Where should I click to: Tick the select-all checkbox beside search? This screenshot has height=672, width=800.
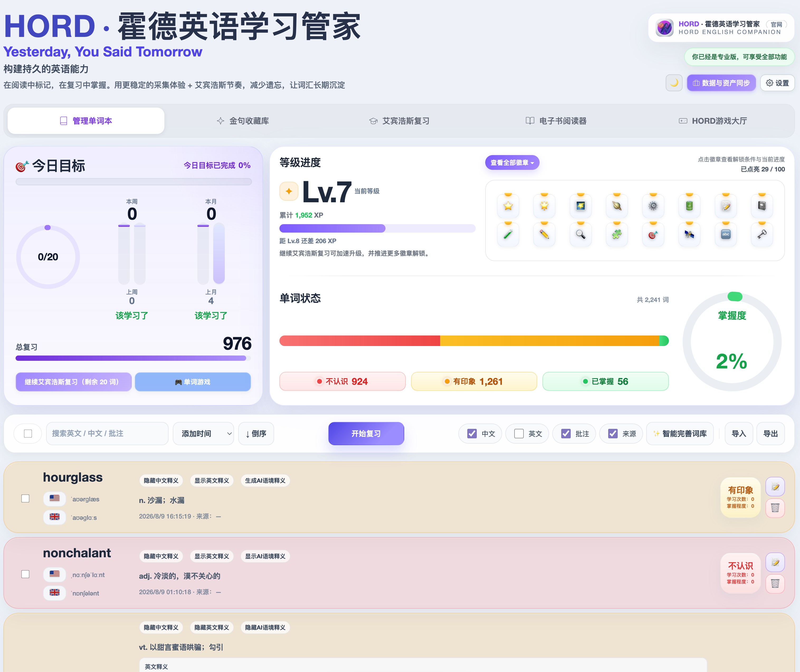click(28, 434)
